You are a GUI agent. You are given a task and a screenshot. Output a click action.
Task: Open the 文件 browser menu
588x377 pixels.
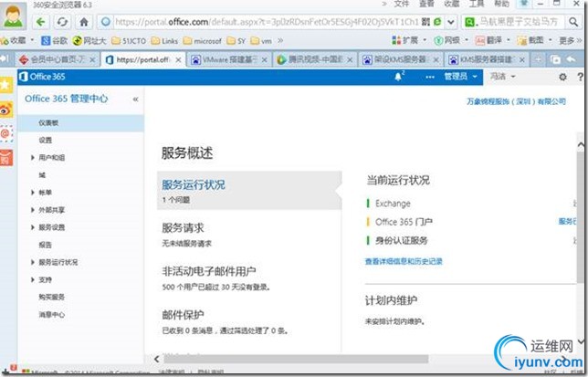(401, 4)
